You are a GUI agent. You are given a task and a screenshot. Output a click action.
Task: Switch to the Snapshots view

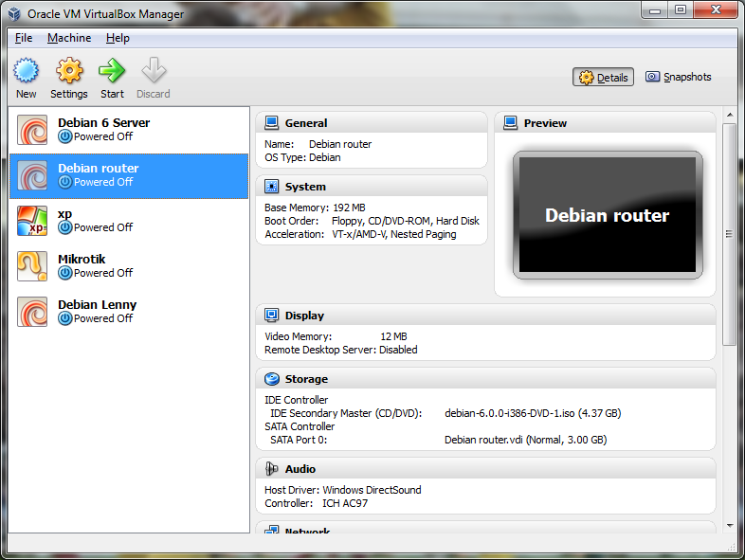[678, 77]
